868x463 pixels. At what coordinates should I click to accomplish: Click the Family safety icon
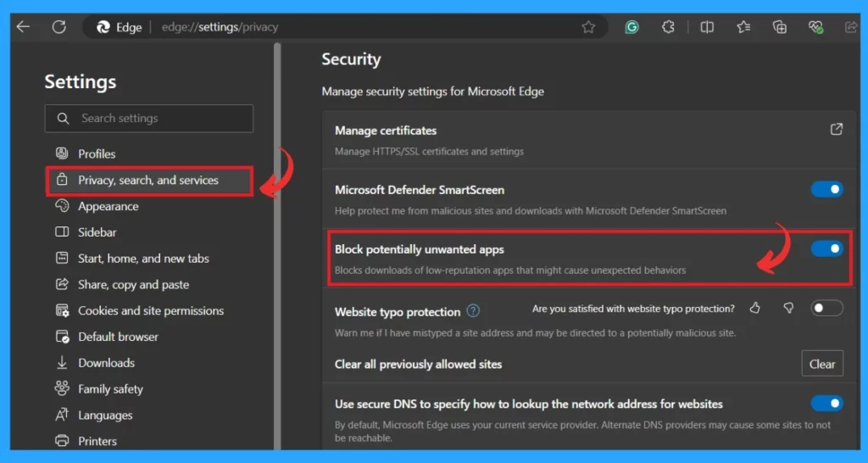pos(62,388)
